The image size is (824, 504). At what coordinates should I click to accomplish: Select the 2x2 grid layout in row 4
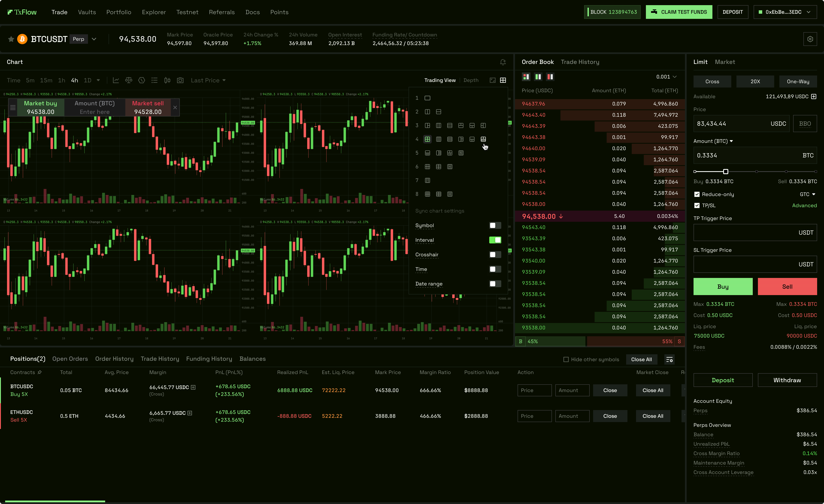click(x=427, y=139)
